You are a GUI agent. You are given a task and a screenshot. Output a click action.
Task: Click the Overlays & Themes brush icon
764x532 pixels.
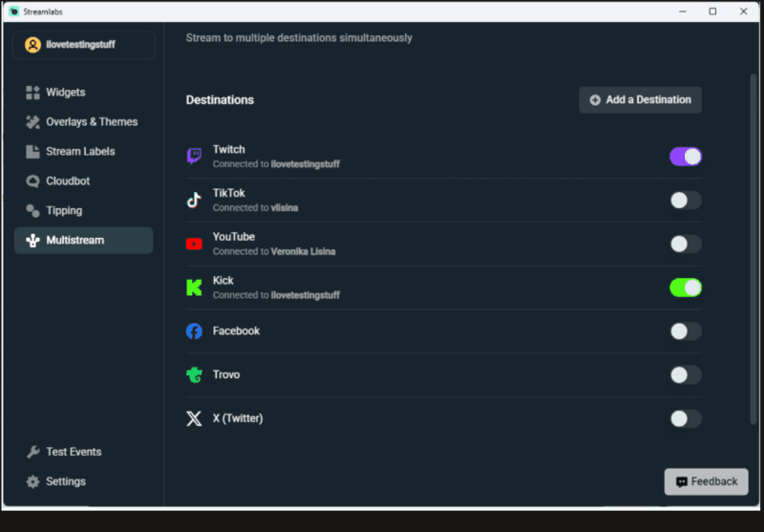(32, 122)
